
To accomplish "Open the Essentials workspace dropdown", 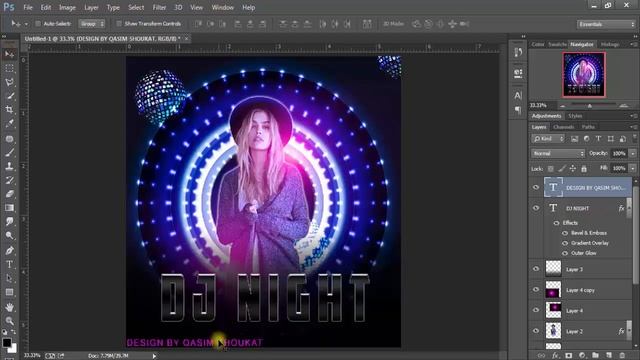I will (606, 24).
